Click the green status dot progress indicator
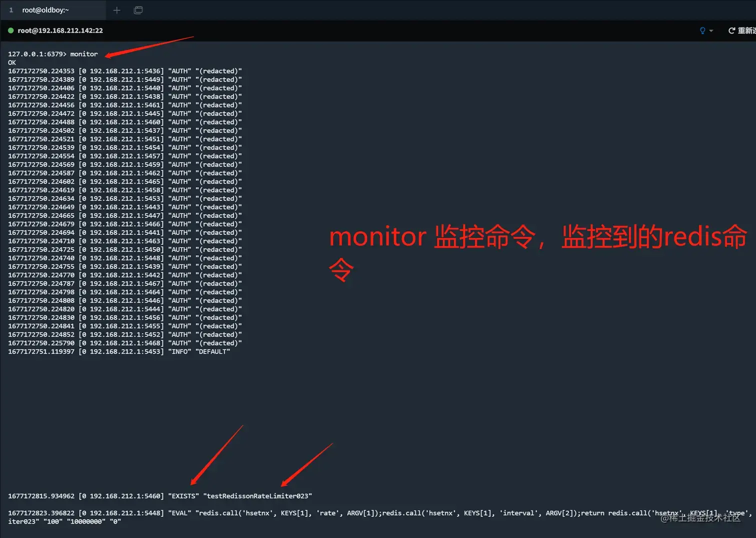 [10, 30]
